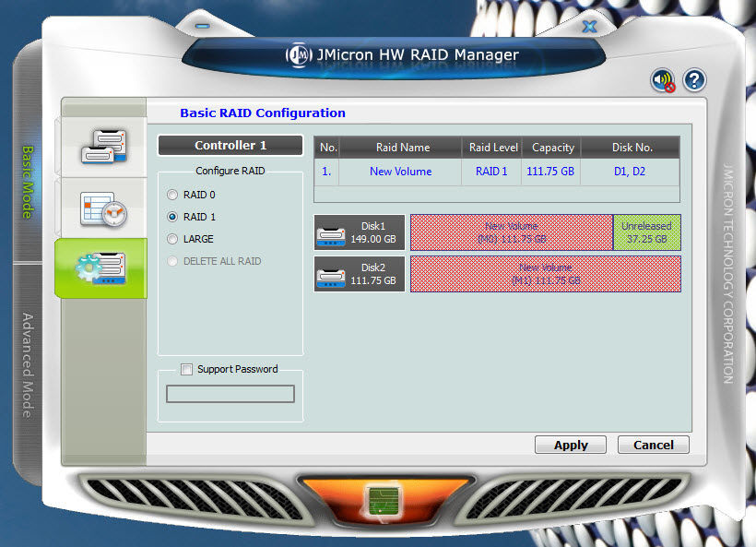This screenshot has height=547, width=756.
Task: Click the Disk2 New Volume (M1) red segment
Action: pos(546,274)
